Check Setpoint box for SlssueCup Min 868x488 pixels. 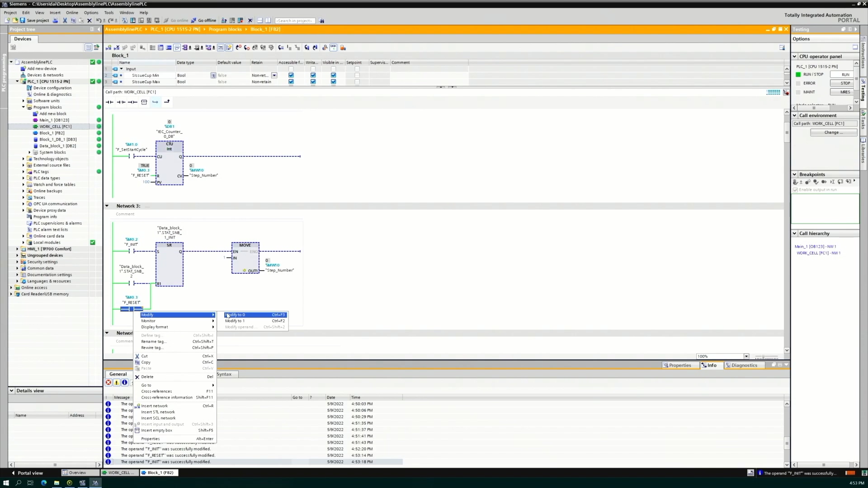point(357,75)
